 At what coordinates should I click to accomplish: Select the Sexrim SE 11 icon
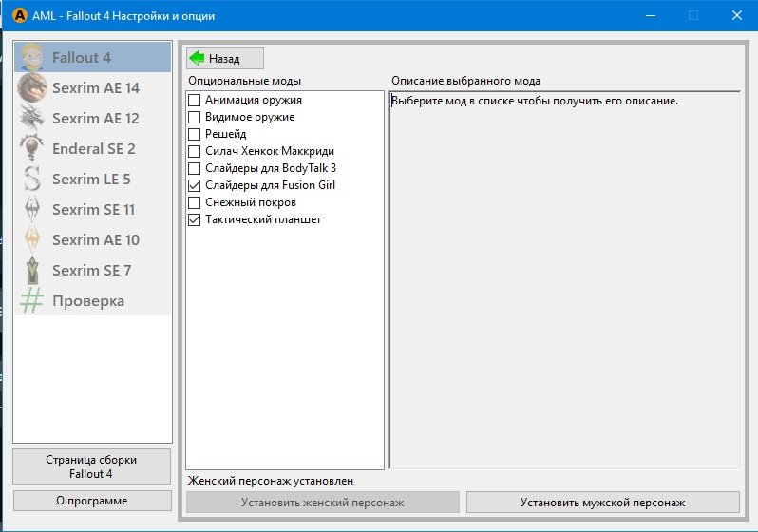coord(32,209)
